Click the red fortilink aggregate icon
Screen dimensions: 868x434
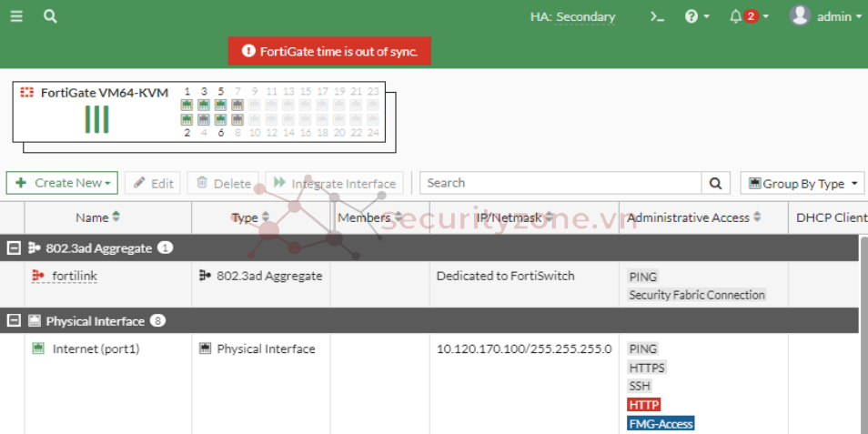coord(38,275)
